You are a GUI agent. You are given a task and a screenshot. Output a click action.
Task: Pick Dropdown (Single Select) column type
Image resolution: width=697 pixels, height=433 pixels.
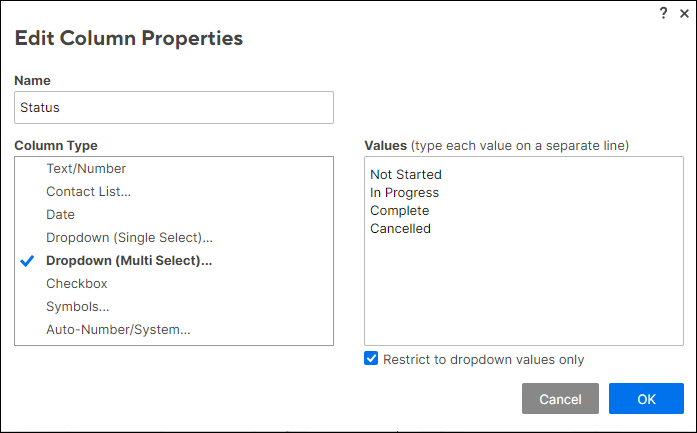pyautogui.click(x=129, y=237)
